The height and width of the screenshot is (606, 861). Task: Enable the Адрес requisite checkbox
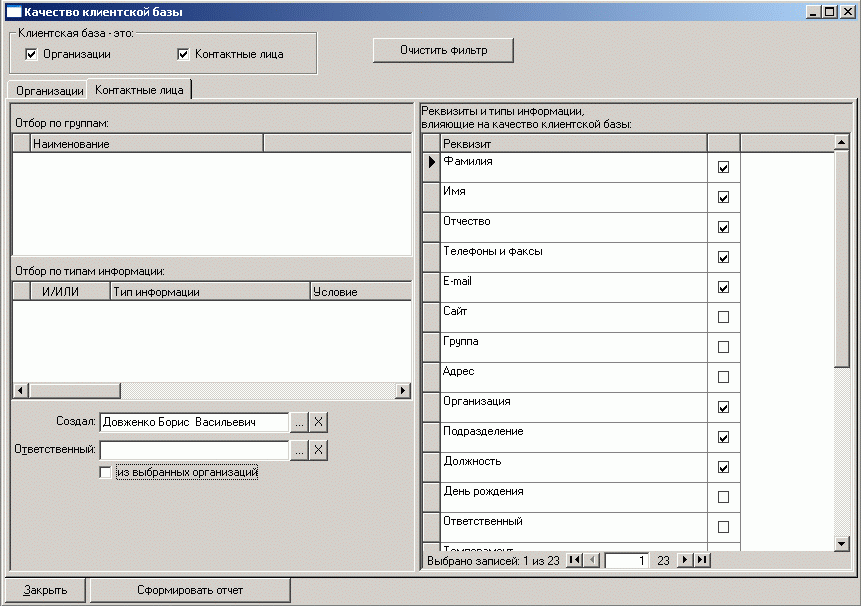click(x=723, y=377)
